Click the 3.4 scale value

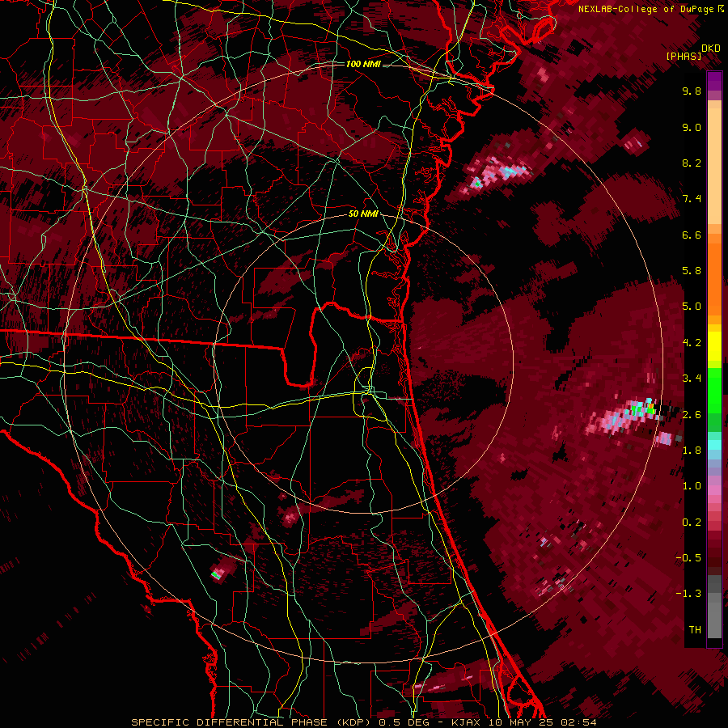(x=692, y=379)
